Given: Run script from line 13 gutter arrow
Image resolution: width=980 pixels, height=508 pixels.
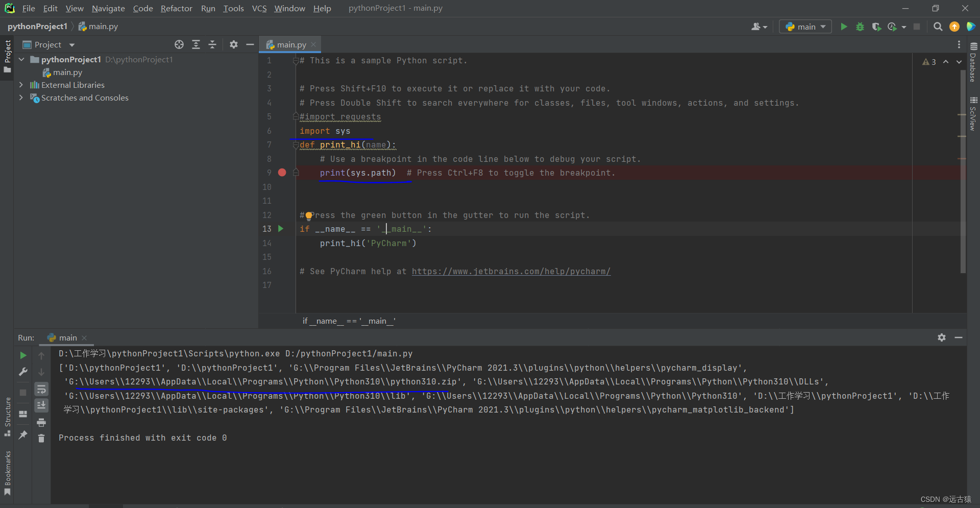Looking at the screenshot, I should coord(281,229).
